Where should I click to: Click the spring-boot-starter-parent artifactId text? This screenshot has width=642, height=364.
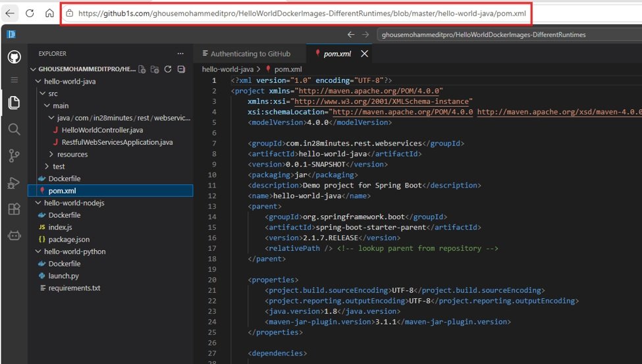coord(371,227)
